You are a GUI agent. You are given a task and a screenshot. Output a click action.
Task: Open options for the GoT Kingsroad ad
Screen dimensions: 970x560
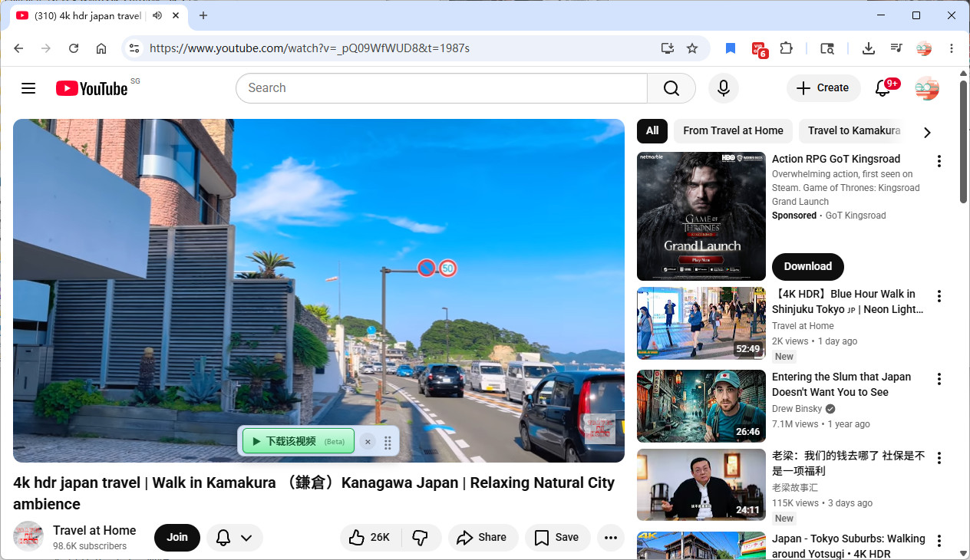pos(939,161)
